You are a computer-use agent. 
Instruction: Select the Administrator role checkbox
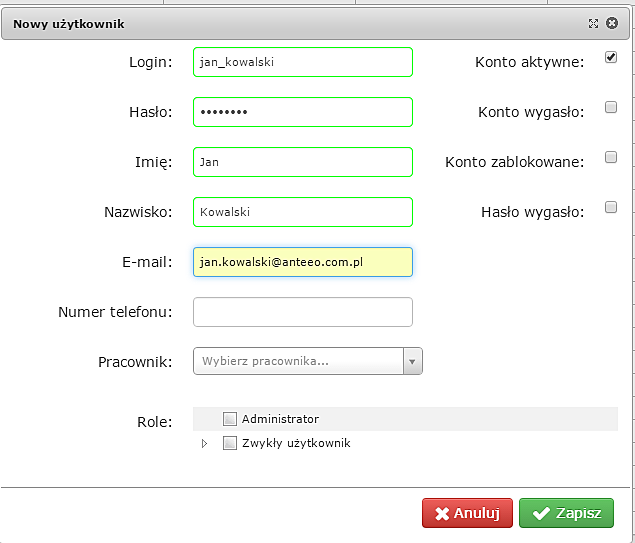[230, 419]
